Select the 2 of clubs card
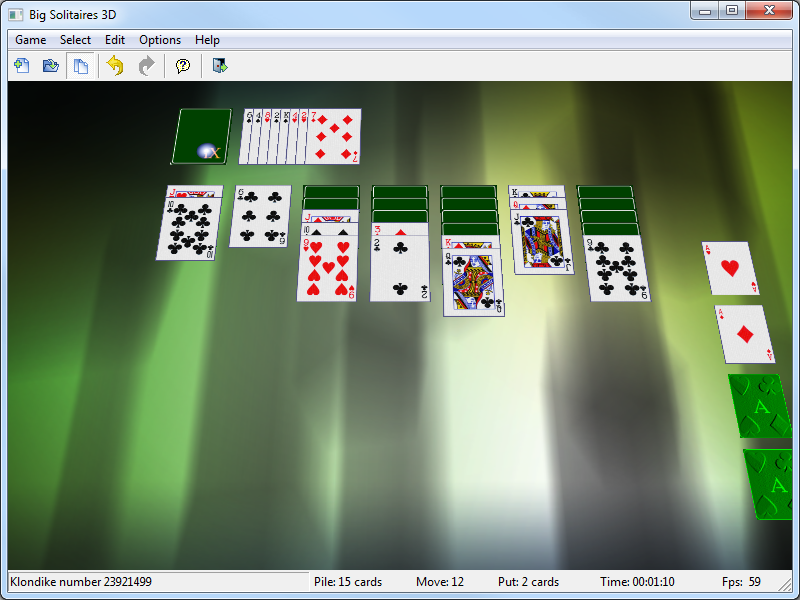This screenshot has height=600, width=800. 399,268
